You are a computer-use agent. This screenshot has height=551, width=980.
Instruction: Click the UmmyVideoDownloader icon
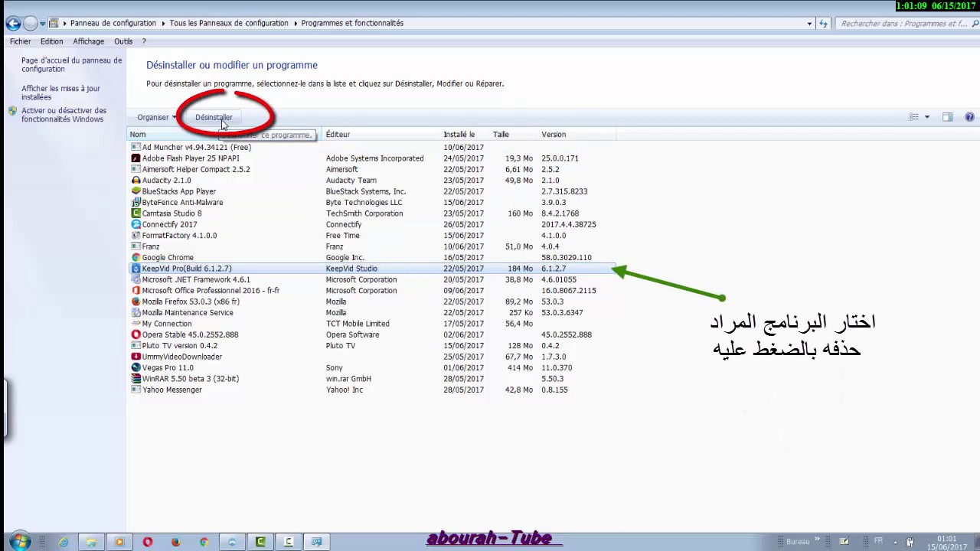click(x=136, y=357)
